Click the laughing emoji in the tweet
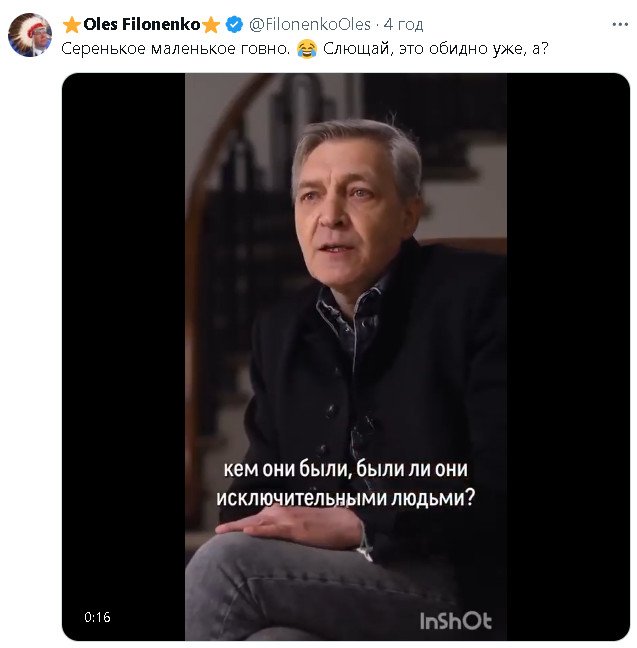Image resolution: width=637 pixels, height=648 pixels. (x=307, y=49)
